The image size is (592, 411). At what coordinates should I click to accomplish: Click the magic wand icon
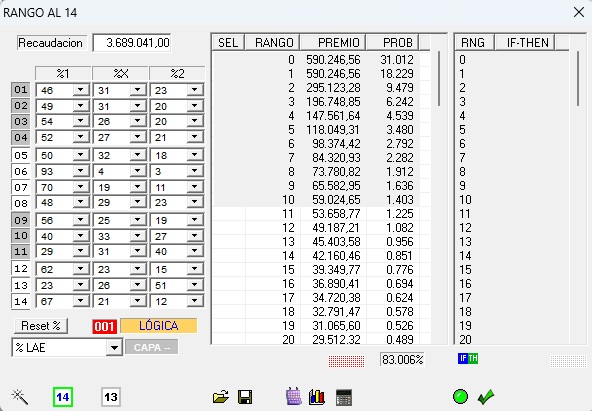coord(19,397)
